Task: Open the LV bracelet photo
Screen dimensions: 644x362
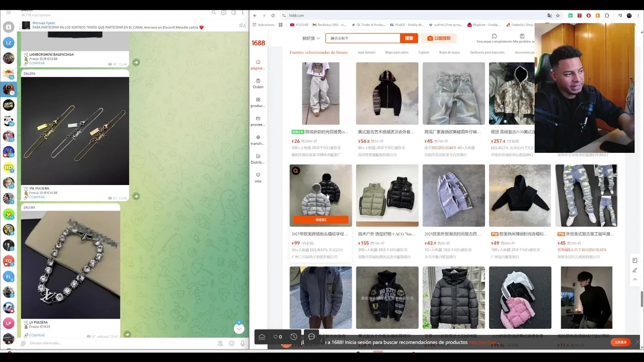Action: coord(70,264)
